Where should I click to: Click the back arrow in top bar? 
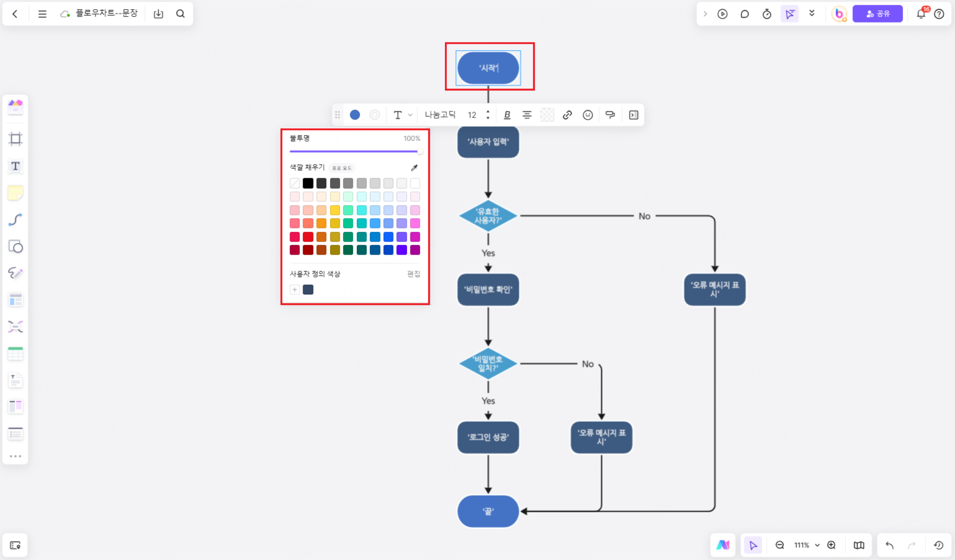15,14
